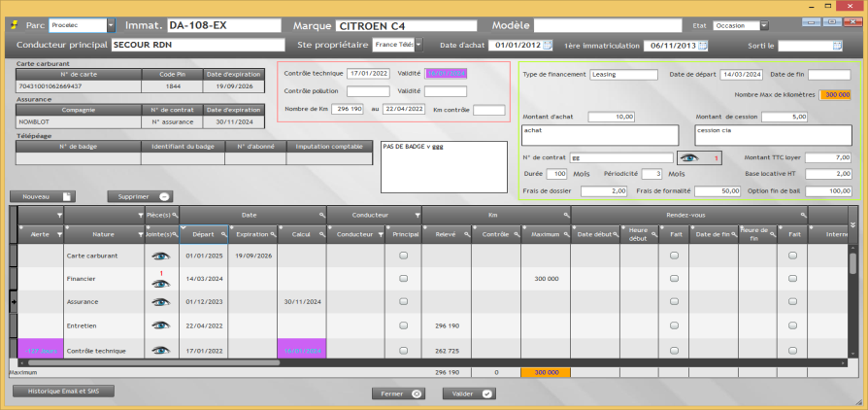Click the Conducteur principal input field

197,45
